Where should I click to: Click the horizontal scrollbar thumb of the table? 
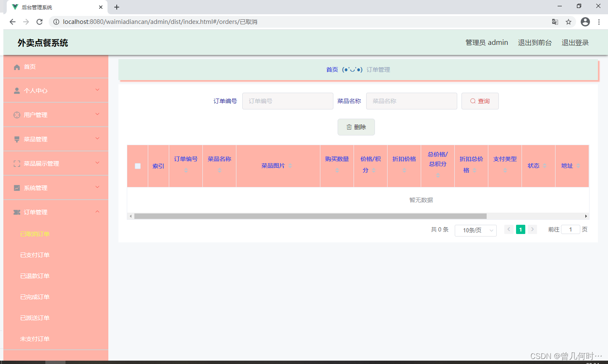coord(310,216)
